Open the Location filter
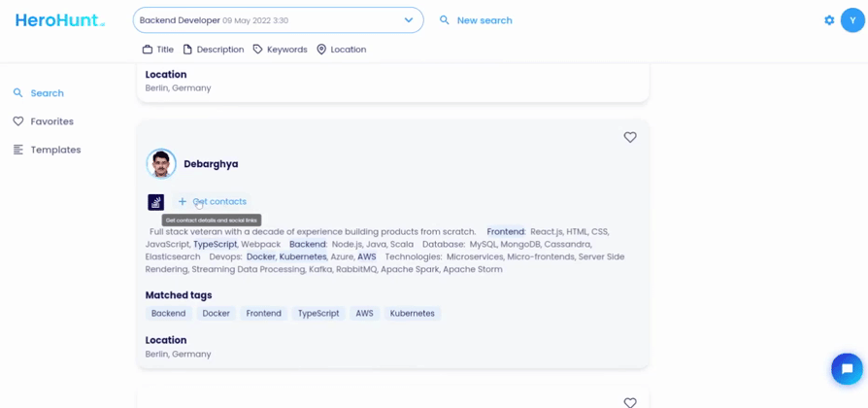868x408 pixels. (x=341, y=50)
